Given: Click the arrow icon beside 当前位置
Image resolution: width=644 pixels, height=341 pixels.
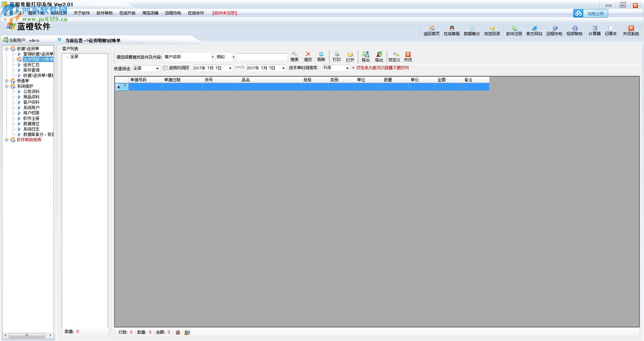Looking at the screenshot, I should coord(60,40).
